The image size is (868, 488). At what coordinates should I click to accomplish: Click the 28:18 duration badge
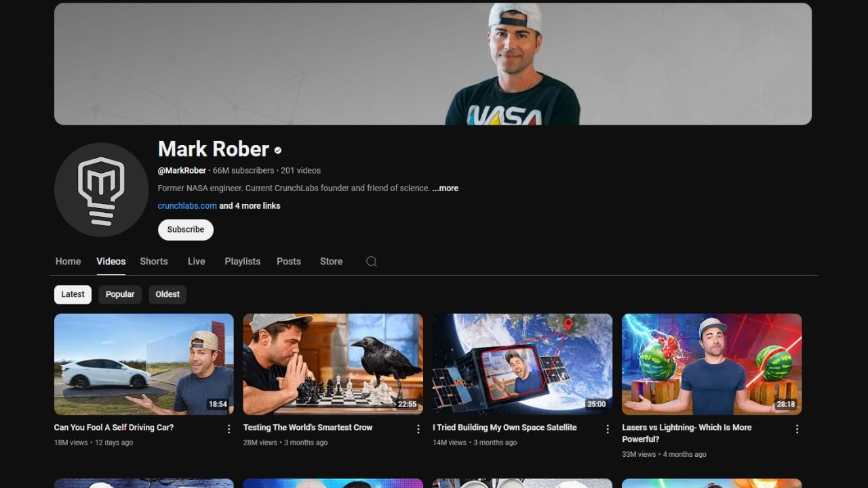click(x=785, y=405)
